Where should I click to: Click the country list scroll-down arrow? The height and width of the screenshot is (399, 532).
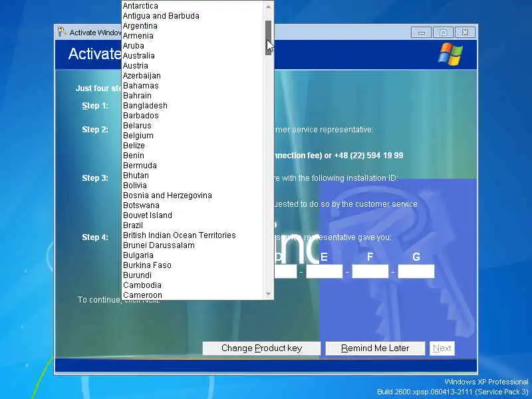[269, 294]
